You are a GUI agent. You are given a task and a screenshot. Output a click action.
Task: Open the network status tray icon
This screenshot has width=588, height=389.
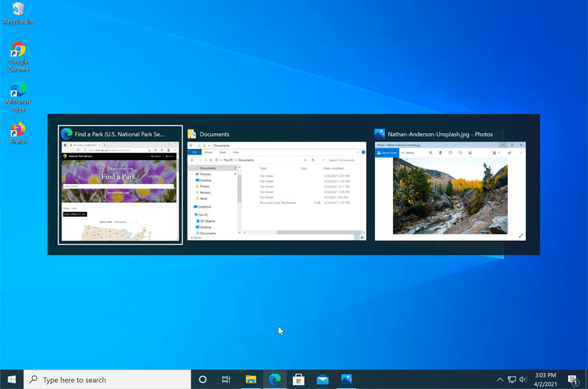point(511,379)
